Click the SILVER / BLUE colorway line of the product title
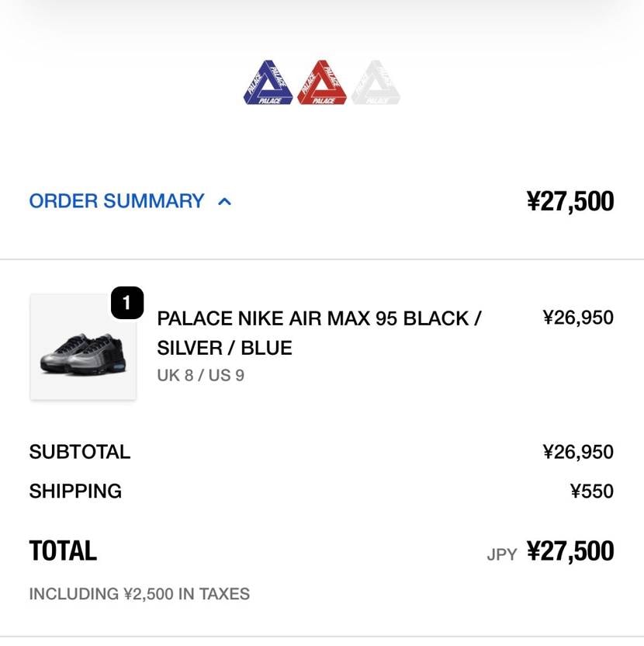The image size is (644, 646). [224, 348]
